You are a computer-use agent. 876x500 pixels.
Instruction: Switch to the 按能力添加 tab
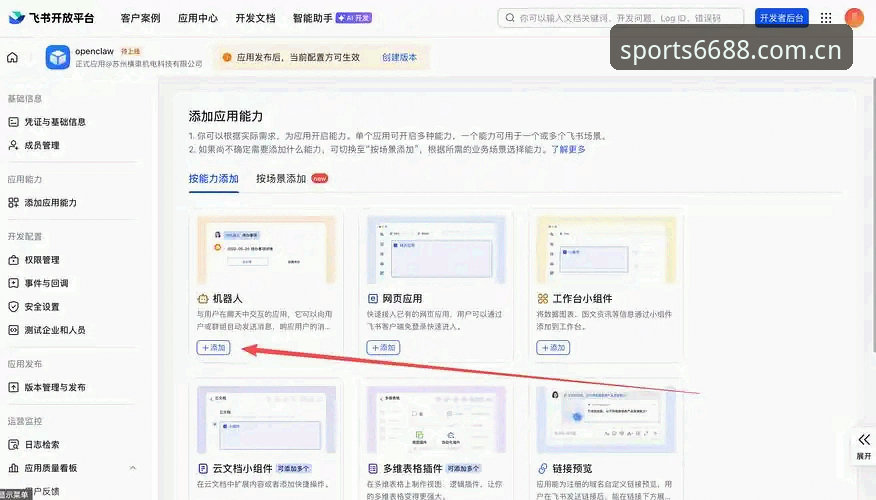(x=213, y=179)
